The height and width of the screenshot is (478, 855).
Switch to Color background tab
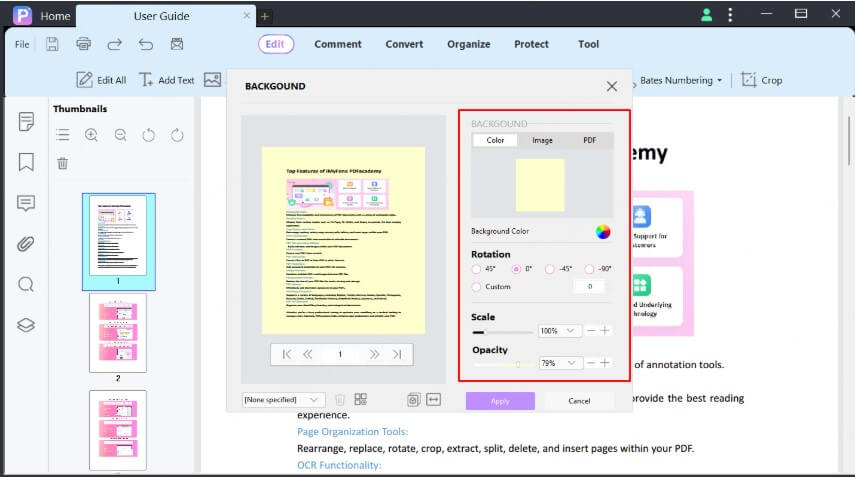(495, 140)
